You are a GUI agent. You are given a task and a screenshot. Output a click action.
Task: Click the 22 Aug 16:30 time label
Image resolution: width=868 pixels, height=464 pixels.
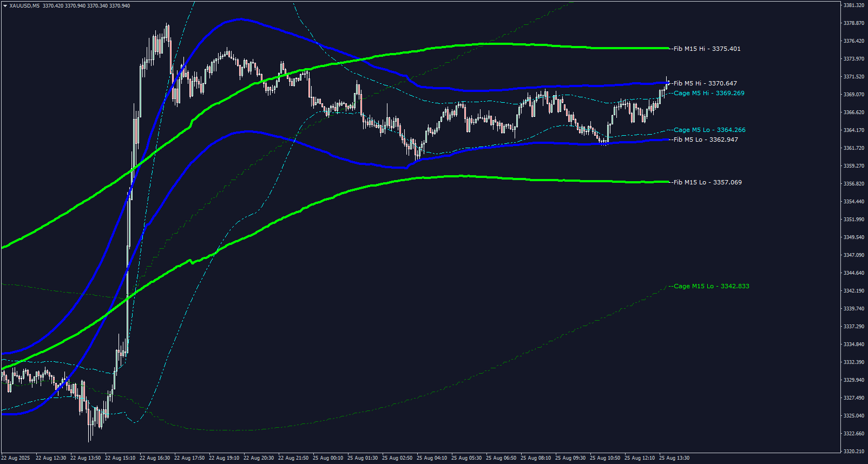[x=154, y=458]
